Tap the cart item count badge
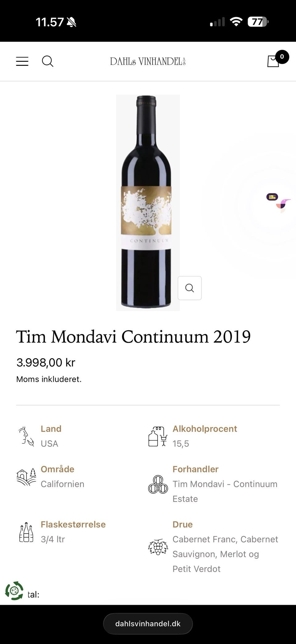Viewport: 296px width, 644px height. click(x=282, y=57)
